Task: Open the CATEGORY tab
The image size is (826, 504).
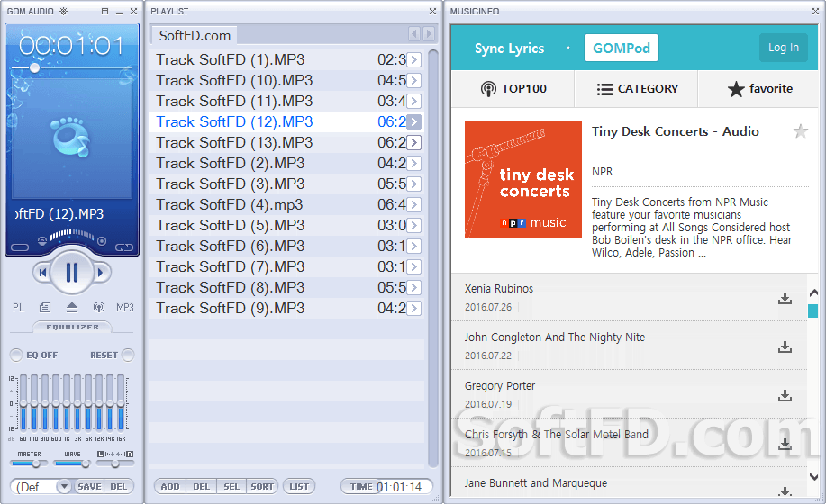Action: coord(636,89)
